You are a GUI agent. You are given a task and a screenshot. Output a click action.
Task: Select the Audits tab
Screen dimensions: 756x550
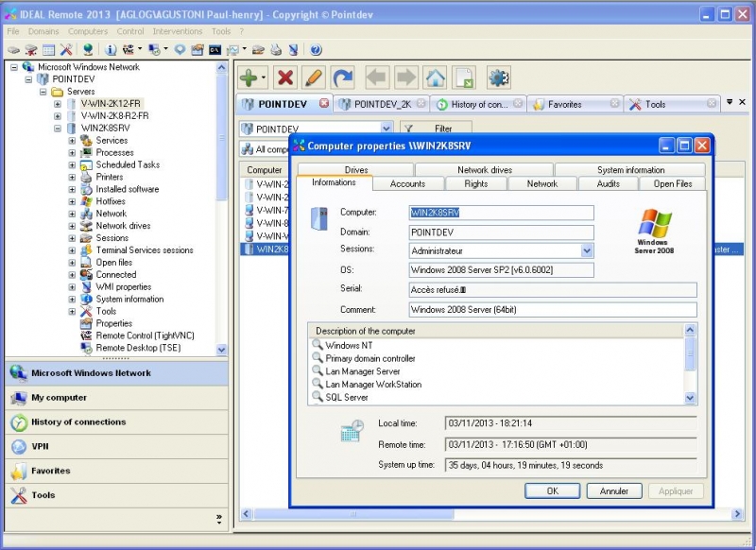(x=608, y=183)
